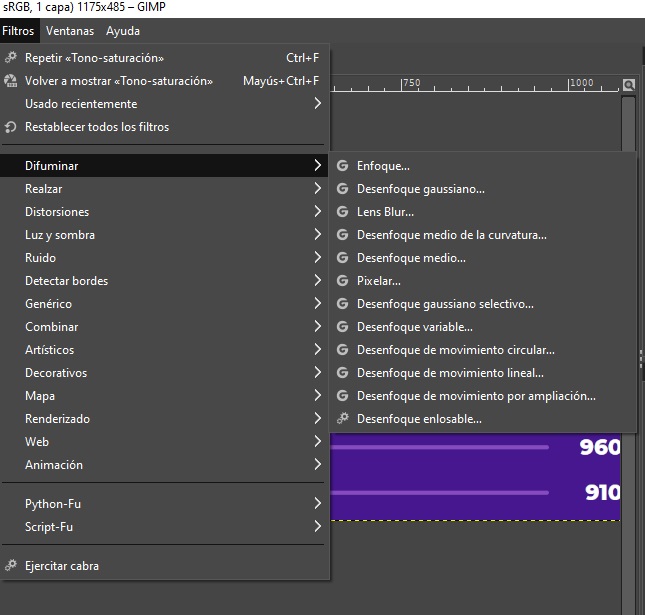This screenshot has width=645, height=615.
Task: Click G icon beside Desenfoque gaussiano selectivo
Action: point(342,304)
